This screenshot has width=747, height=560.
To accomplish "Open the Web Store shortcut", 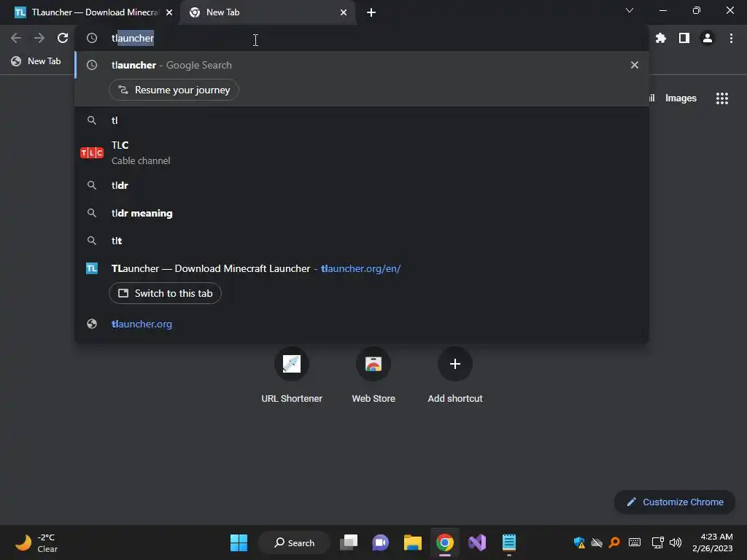I will 373,376.
